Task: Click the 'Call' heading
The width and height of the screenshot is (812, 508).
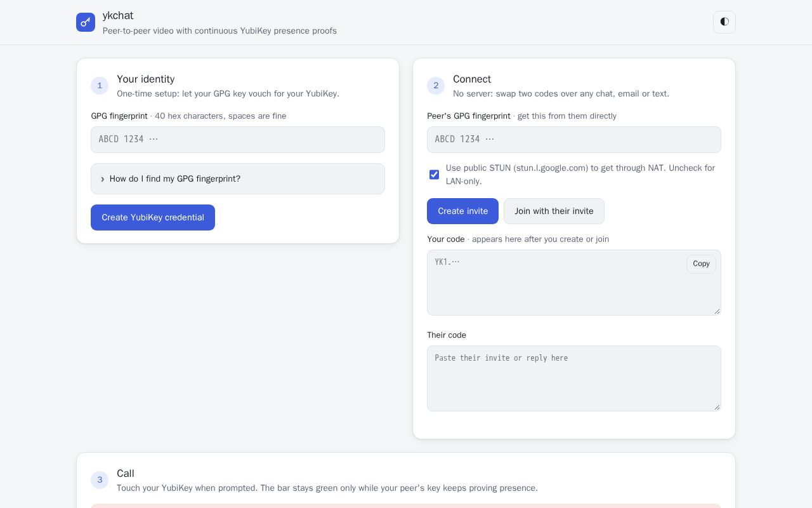Action: point(126,473)
